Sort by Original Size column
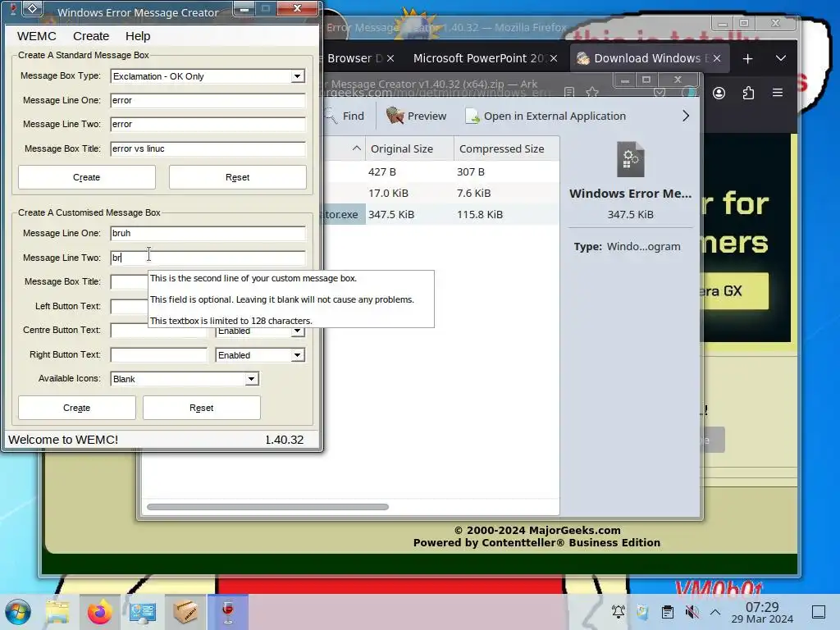Image resolution: width=840 pixels, height=630 pixels. click(409, 148)
